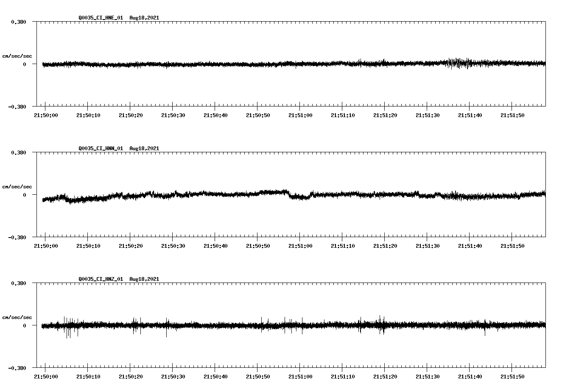Click HNE waveform burst near 21:51:37
The image size is (576, 392).
click(x=458, y=63)
